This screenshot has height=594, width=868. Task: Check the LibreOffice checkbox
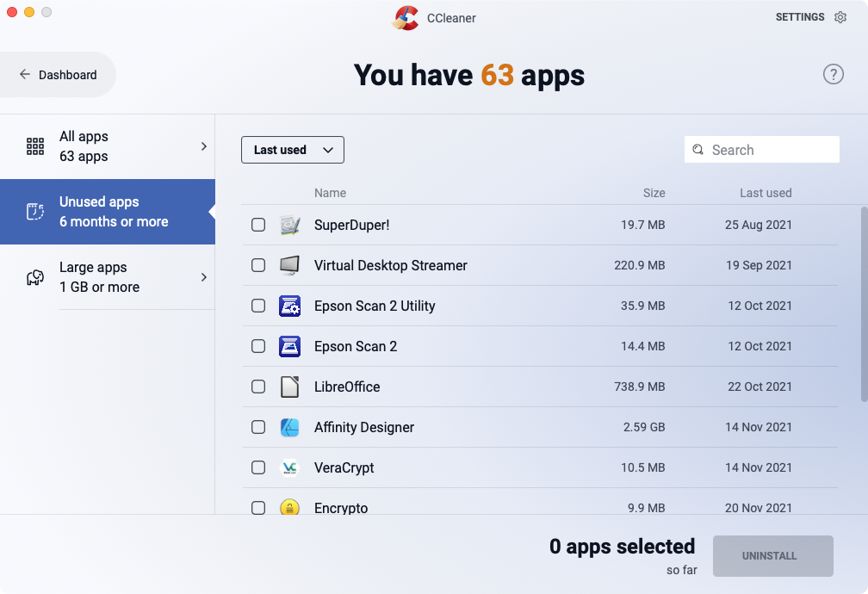(x=258, y=387)
